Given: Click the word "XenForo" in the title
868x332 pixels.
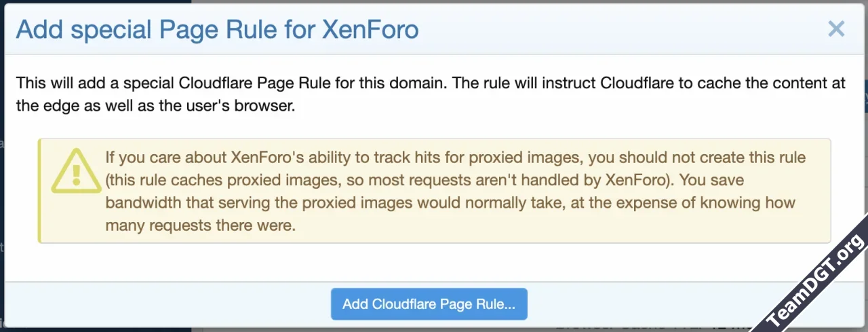Looking at the screenshot, I should click(370, 30).
